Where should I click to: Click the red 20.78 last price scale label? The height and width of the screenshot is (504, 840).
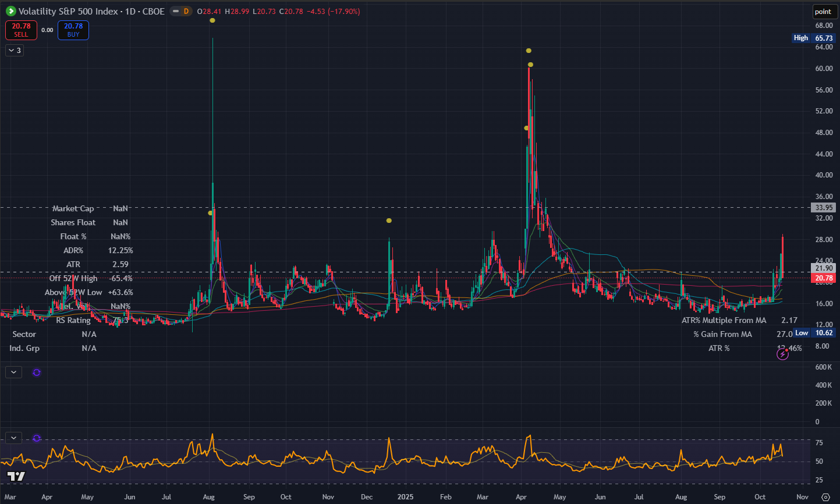point(824,278)
